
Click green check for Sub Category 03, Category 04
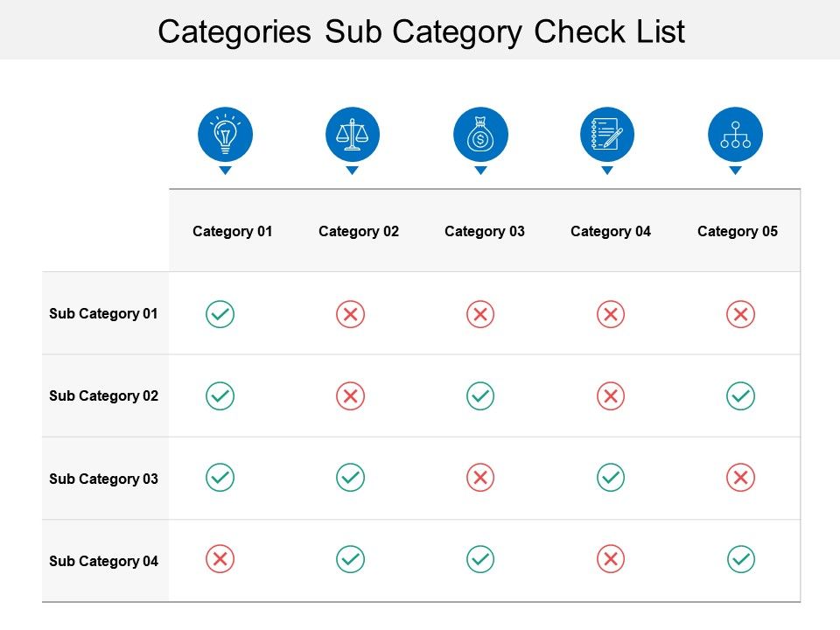610,477
